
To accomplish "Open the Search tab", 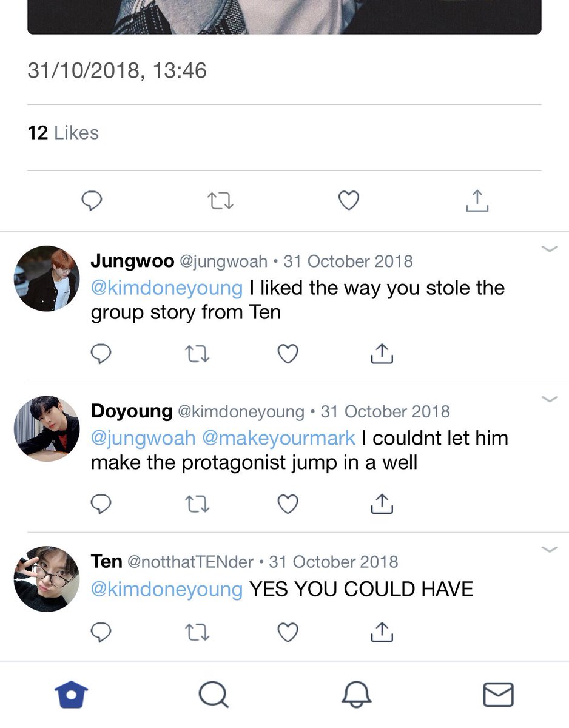I will click(x=214, y=695).
